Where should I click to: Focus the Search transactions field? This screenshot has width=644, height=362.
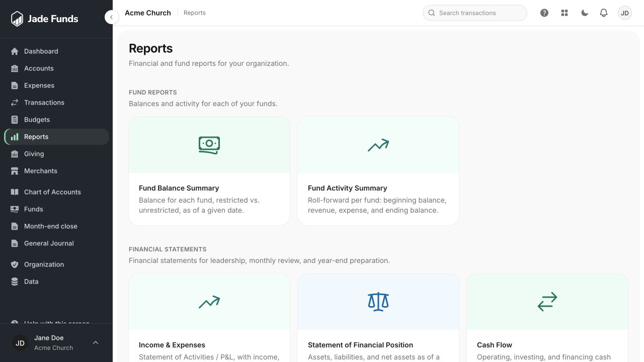point(475,13)
